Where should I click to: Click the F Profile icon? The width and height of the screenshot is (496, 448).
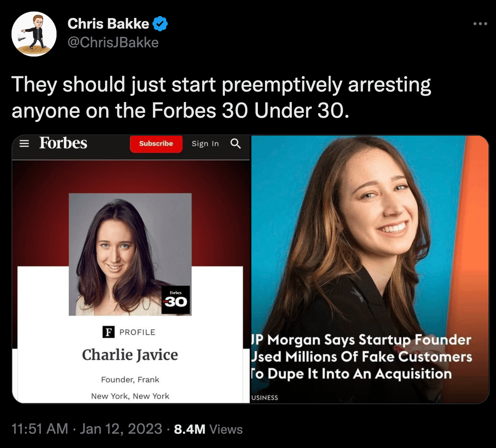108,332
